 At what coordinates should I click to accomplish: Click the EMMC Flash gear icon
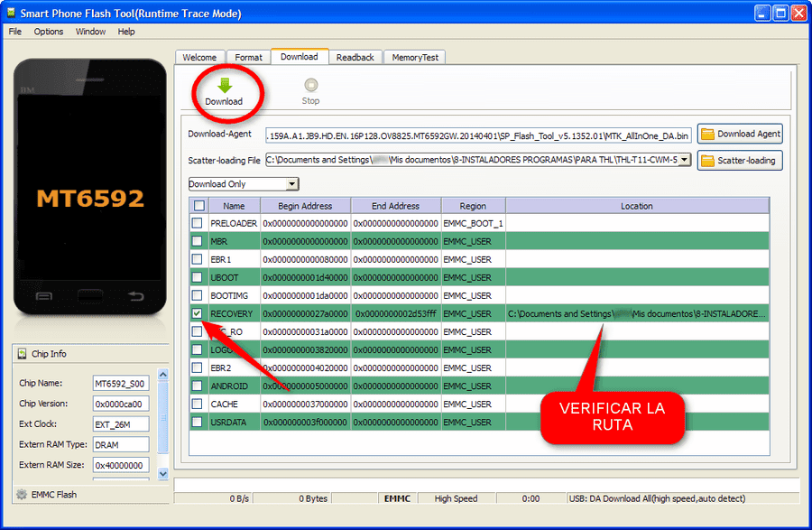(x=22, y=494)
